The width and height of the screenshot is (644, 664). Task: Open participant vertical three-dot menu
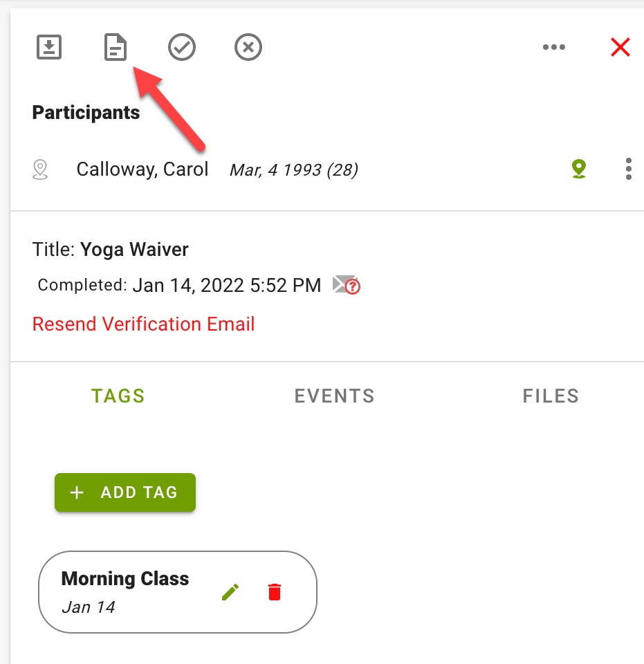pyautogui.click(x=629, y=169)
